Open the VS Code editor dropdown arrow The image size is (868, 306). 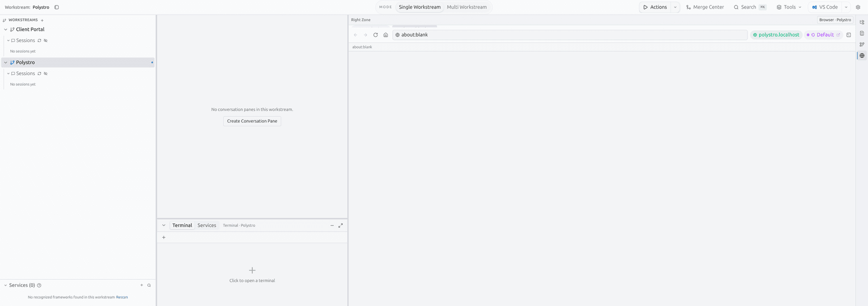(846, 7)
